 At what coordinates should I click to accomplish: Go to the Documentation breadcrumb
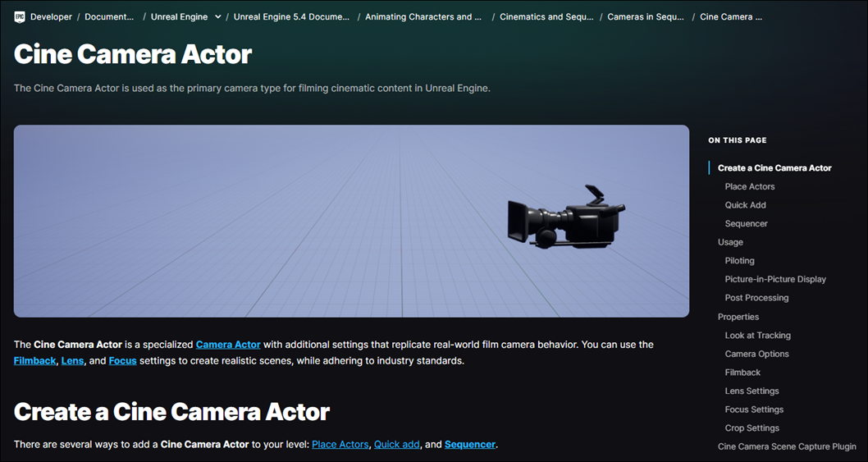click(109, 16)
